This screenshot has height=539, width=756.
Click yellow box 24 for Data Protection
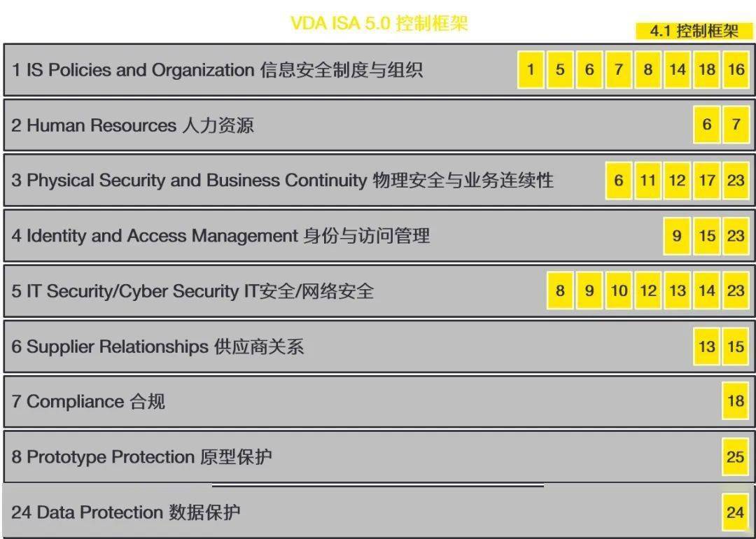[x=736, y=512]
